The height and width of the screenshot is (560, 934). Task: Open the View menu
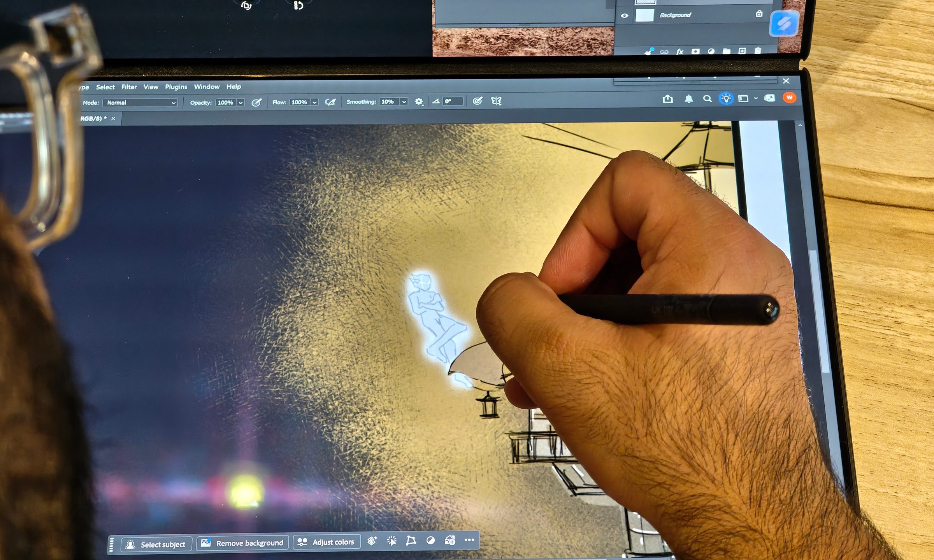151,87
